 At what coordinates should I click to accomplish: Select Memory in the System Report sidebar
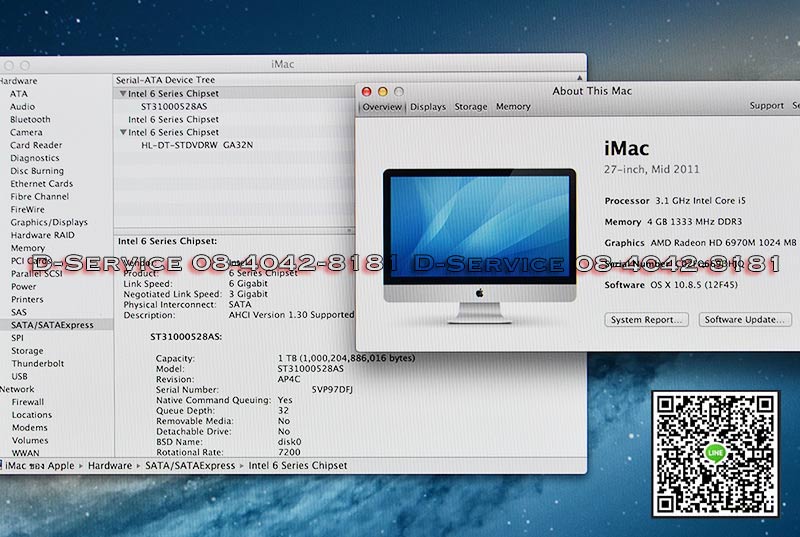pos(28,248)
